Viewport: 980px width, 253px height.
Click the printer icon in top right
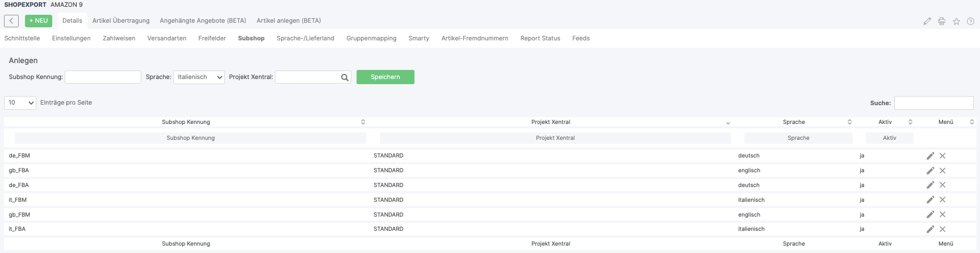941,21
